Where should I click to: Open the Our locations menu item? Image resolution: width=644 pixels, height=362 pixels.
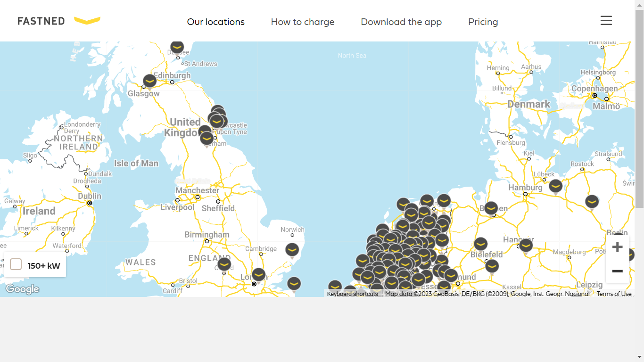216,22
